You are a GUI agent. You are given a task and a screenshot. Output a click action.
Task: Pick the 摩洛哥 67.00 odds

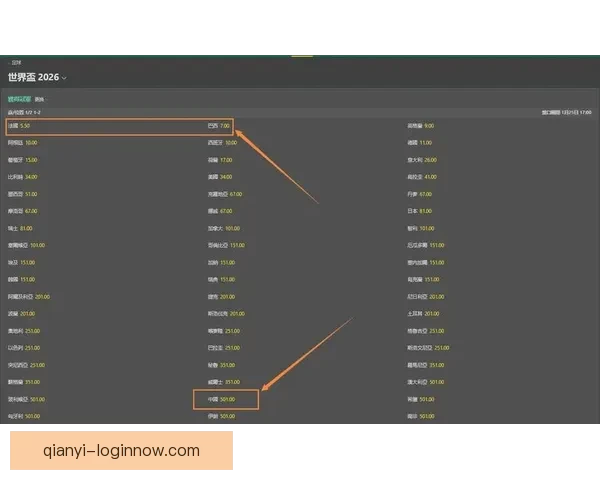(x=23, y=211)
